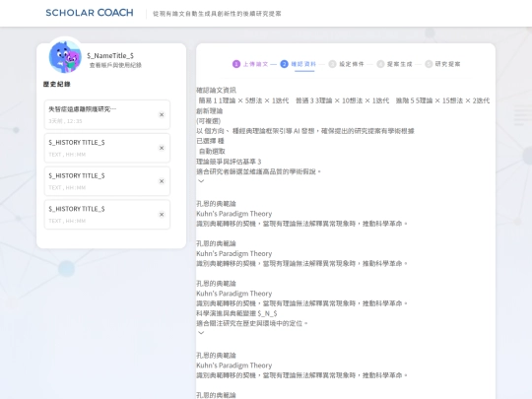This screenshot has height=399, width=532.
Task: Delete the second $_HISTORY TITLE_$ record
Action: coord(162,181)
